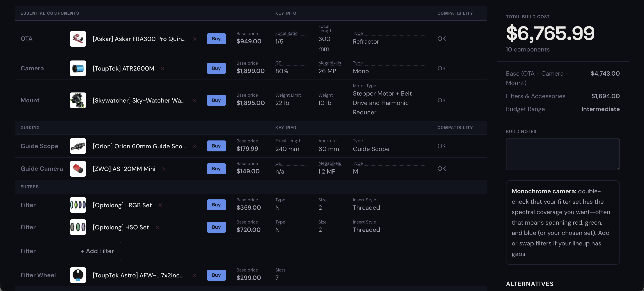
Task: Buy the Optolong HSO Set
Action: tap(216, 227)
